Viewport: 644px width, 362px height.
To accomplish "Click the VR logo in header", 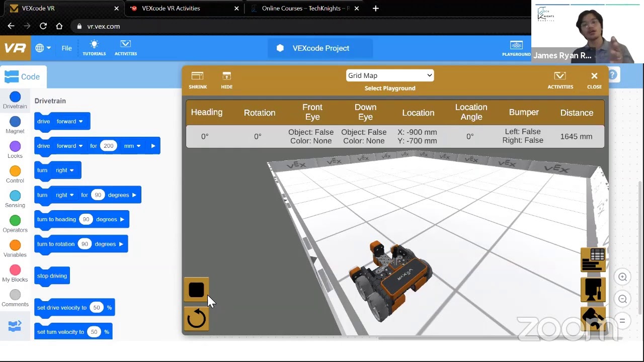I will pos(15,48).
